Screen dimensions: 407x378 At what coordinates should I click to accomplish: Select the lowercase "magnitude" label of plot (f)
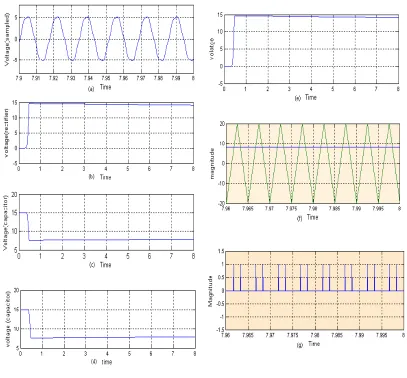(213, 163)
